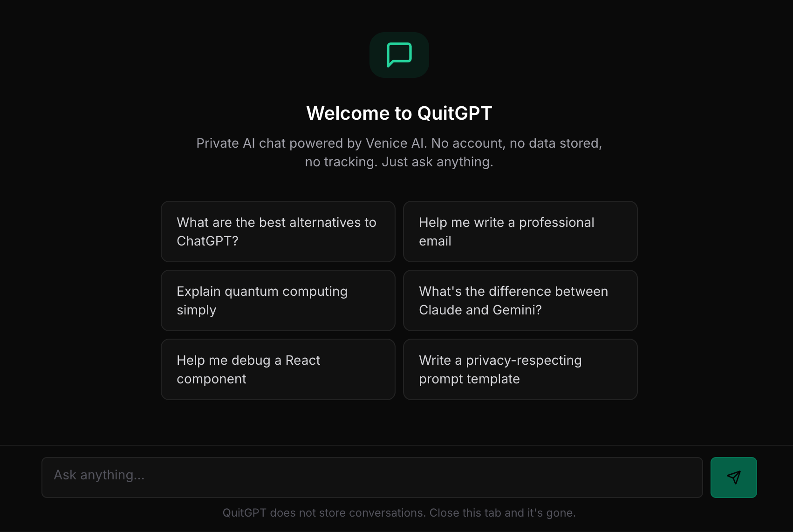Click the footer note about conversations not stored

(x=399, y=512)
